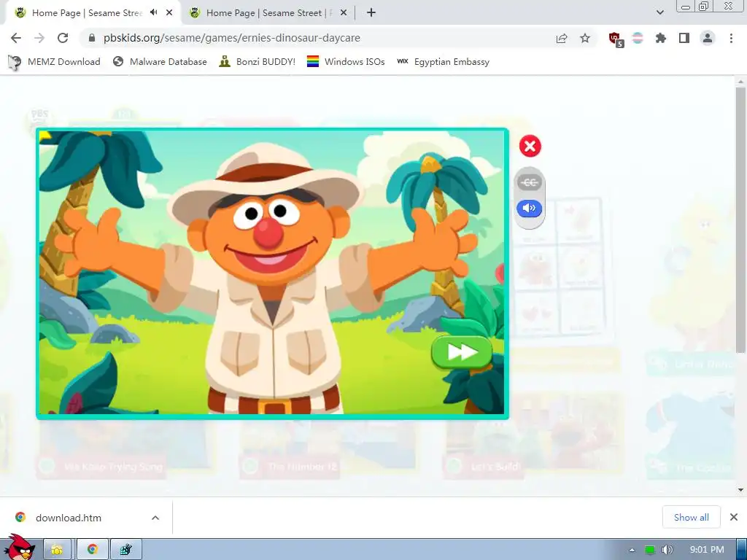Open the Extensions puzzle menu
Screen dimensions: 747x560
[x=660, y=38]
